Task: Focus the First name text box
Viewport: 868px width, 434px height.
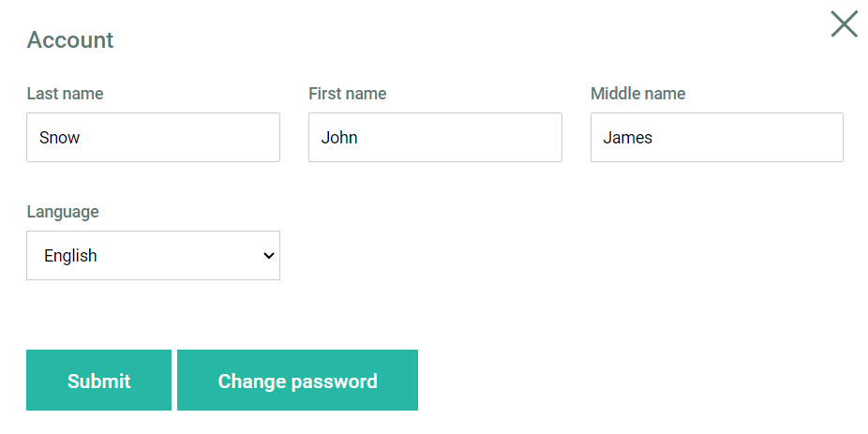Action: pyautogui.click(x=435, y=138)
